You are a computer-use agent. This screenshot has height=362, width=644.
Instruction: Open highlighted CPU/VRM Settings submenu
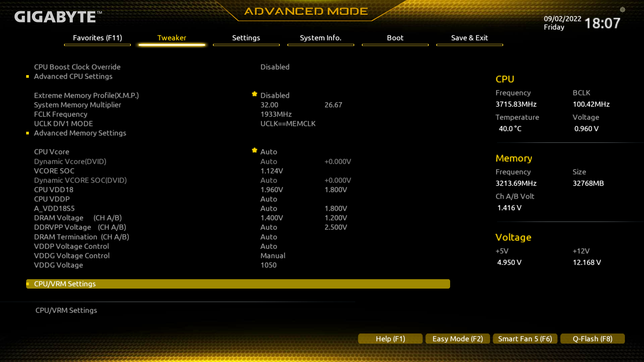65,284
